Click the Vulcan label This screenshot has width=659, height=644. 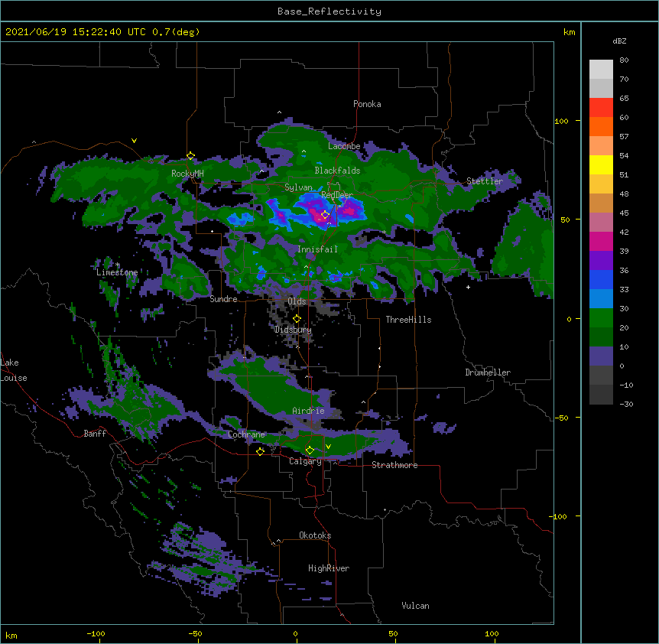[x=415, y=606]
